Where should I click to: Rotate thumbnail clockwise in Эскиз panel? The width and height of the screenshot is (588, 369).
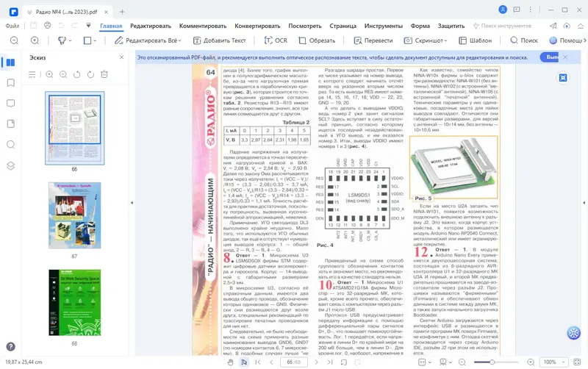pyautogui.click(x=90, y=74)
